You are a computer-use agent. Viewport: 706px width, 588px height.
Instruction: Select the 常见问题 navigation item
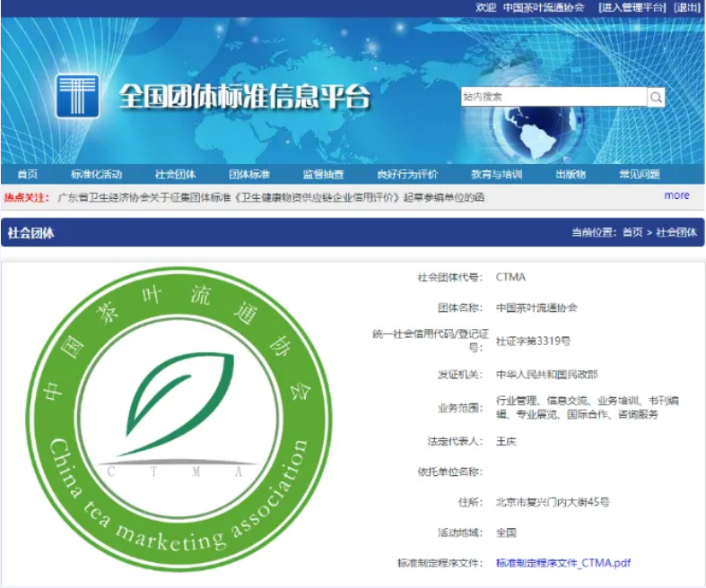pos(639,174)
